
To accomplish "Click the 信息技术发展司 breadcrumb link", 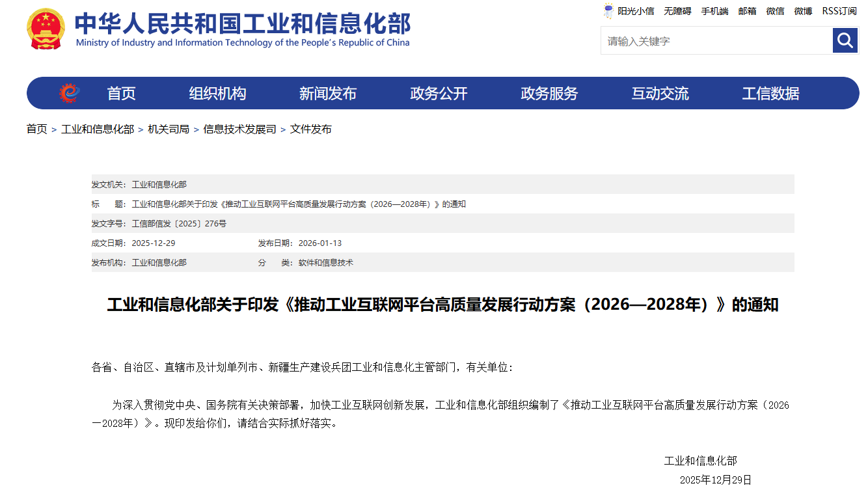I will 238,129.
